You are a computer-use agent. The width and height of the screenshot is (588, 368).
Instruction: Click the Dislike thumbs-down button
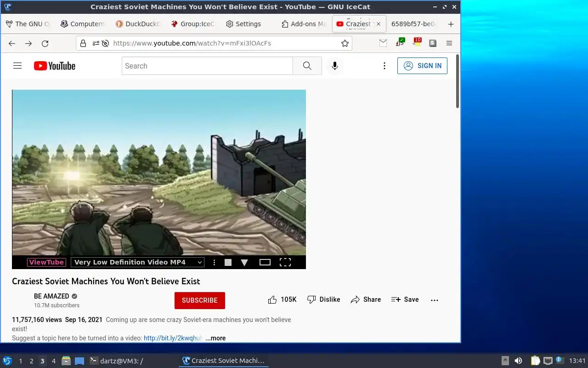click(323, 299)
